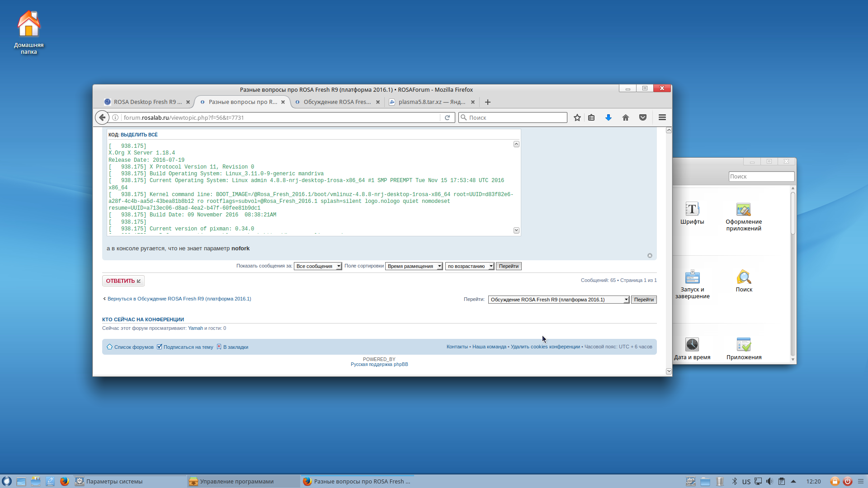Open the Firefox downloads arrow icon
Viewport: 868px width, 488px height.
pyautogui.click(x=609, y=117)
